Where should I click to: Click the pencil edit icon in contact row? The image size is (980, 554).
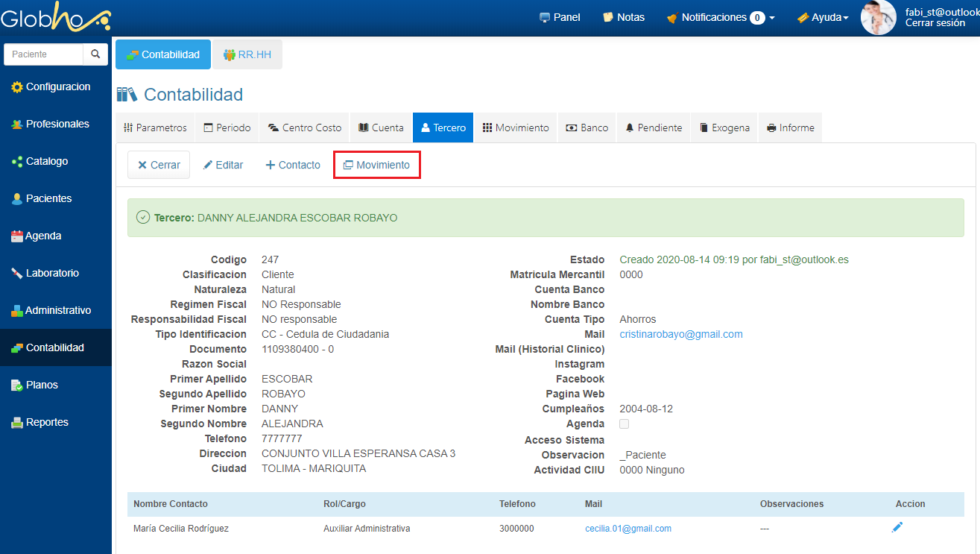pyautogui.click(x=897, y=528)
